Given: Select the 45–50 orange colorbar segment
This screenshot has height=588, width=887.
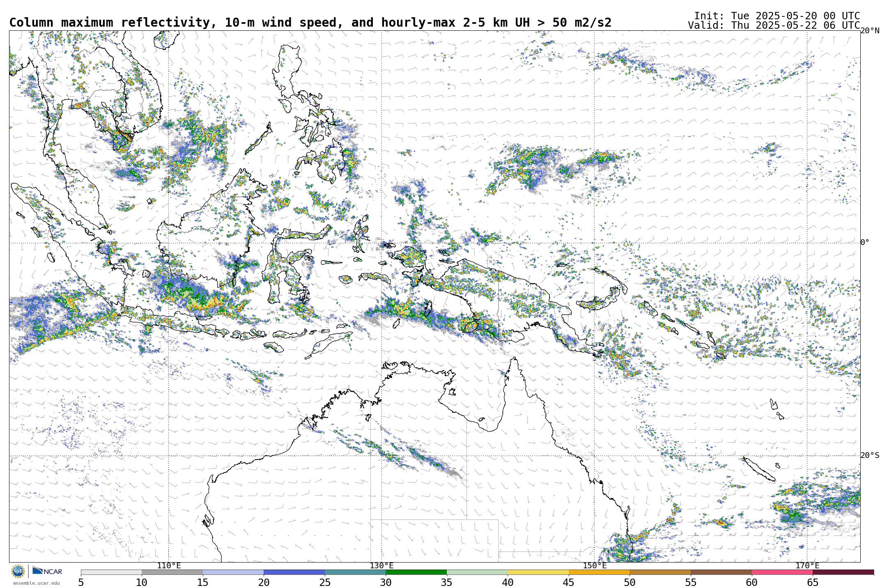Looking at the screenshot, I should click(x=599, y=572).
